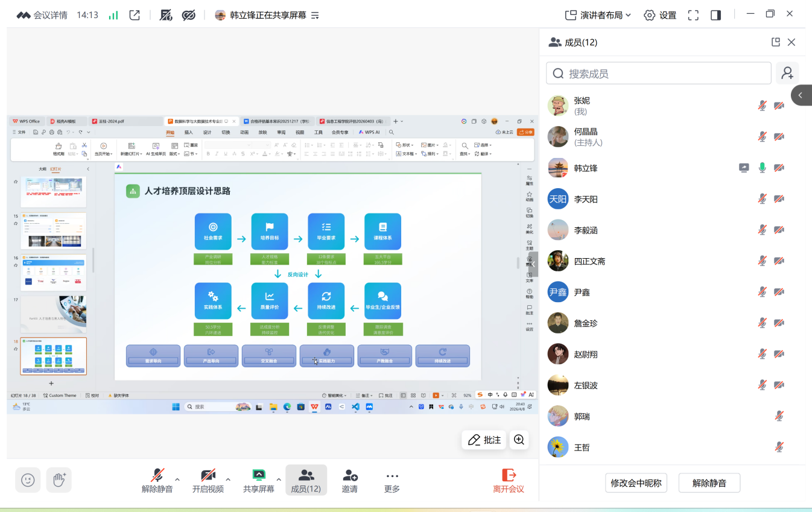This screenshot has width=812, height=512.
Task: Open the 演讲者布局 layout dropdown
Action: pyautogui.click(x=598, y=15)
